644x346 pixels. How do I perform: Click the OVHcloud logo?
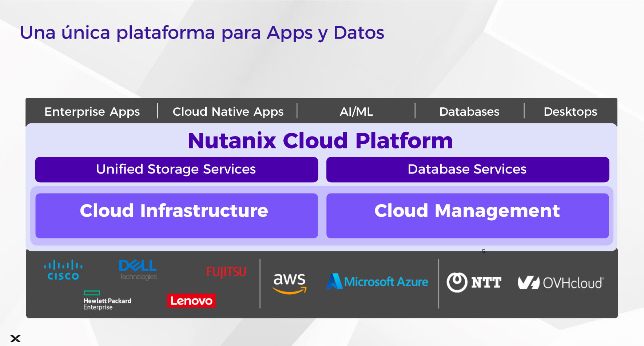pos(561,283)
